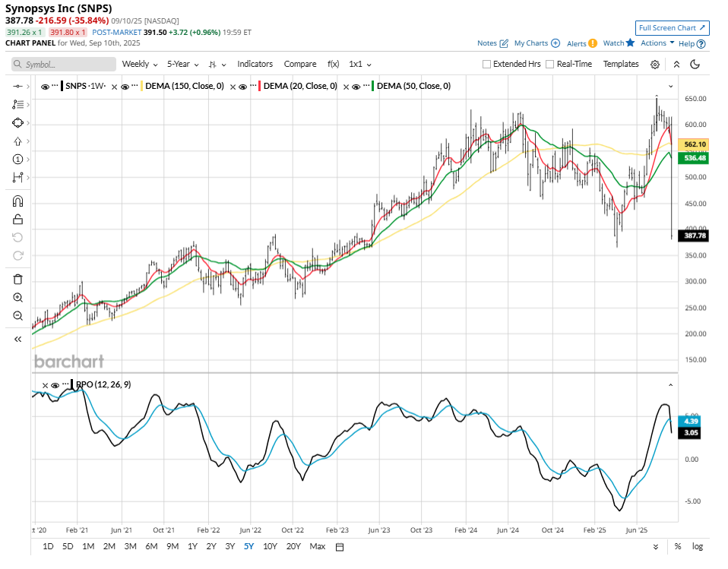This screenshot has height=569, width=728.
Task: Open the Alerts link
Action: pos(582,43)
